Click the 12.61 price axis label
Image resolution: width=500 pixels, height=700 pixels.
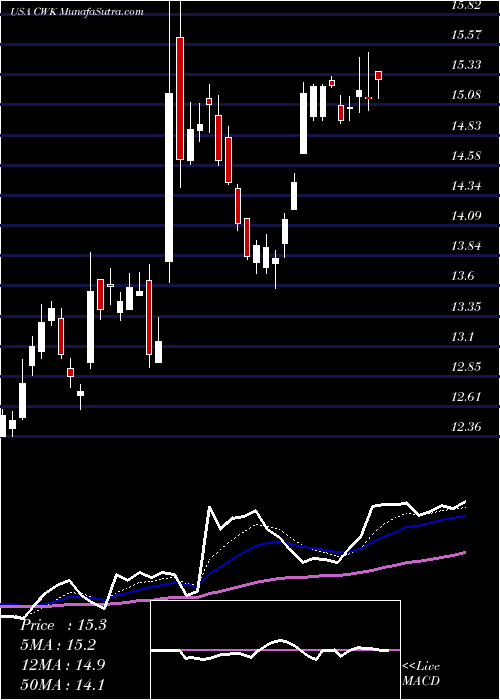(x=466, y=396)
